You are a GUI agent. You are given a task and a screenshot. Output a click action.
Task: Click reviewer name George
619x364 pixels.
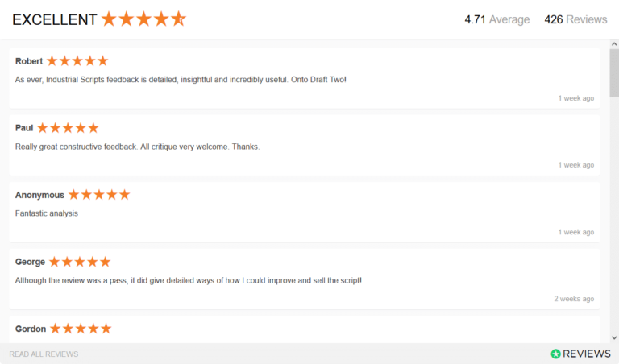(x=31, y=262)
